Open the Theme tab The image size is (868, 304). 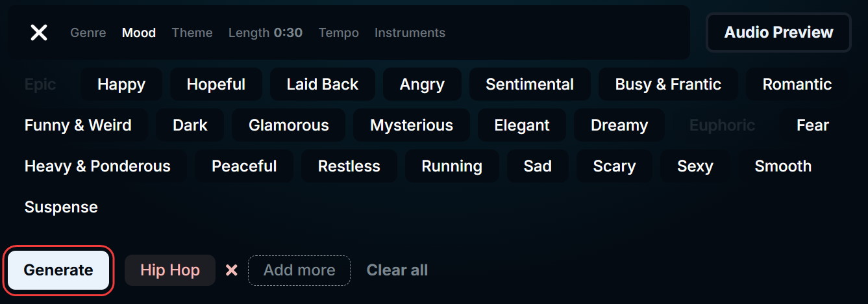(192, 32)
